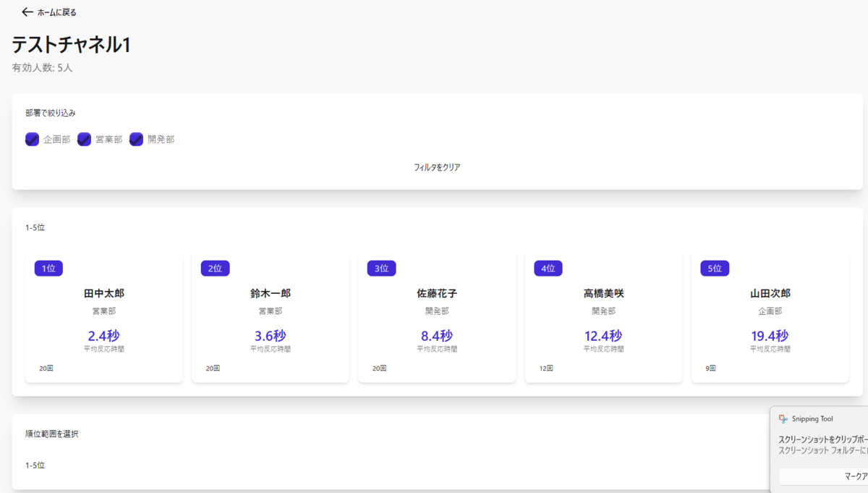Viewport: 868px width, 493px height.
Task: Click the マークア button in notification
Action: tap(823, 476)
